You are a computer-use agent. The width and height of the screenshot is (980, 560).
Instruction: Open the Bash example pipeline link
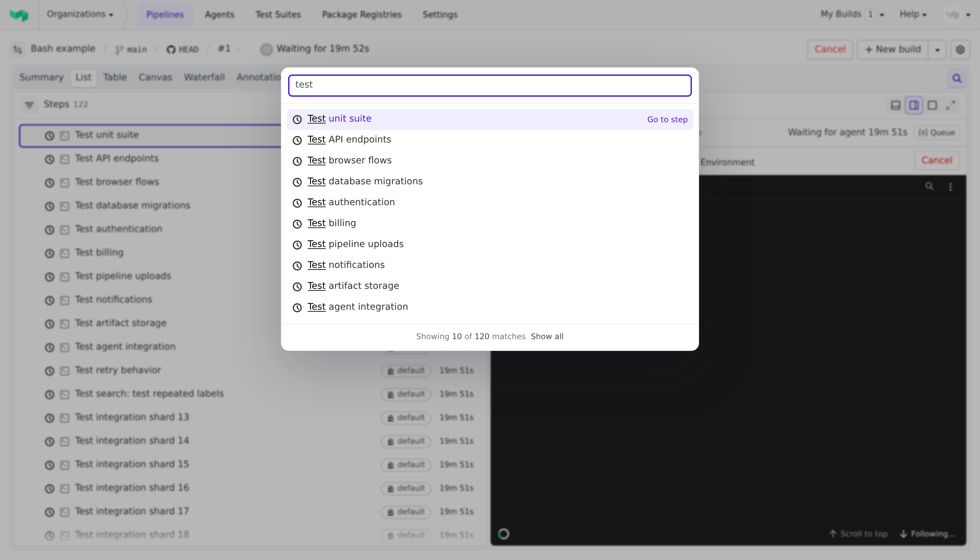tap(63, 49)
